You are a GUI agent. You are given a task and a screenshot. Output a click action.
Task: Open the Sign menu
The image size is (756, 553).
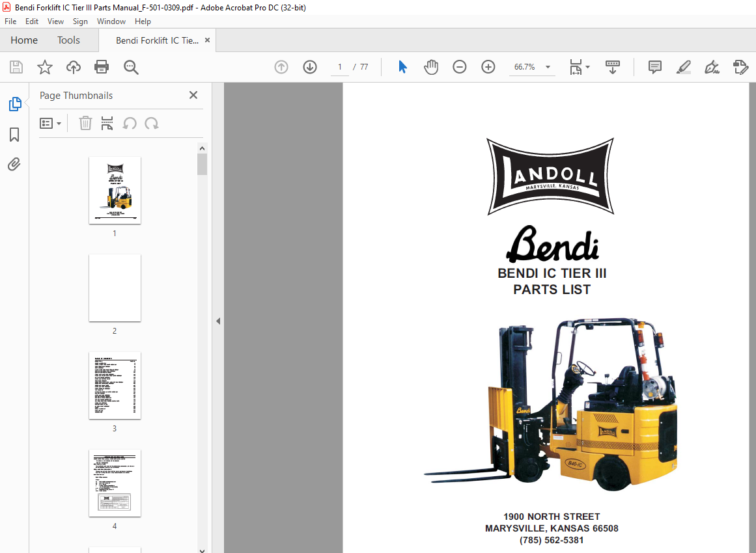click(x=80, y=21)
